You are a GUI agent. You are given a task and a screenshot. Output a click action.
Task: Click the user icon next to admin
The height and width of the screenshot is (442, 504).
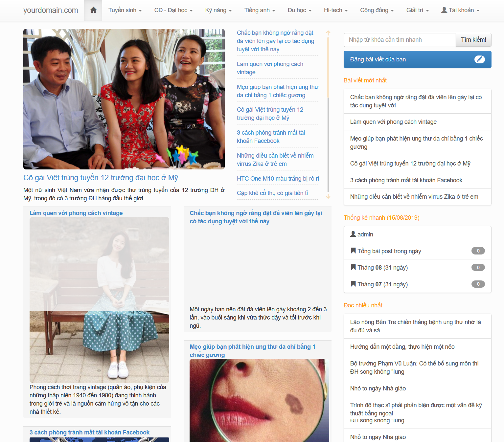353,234
